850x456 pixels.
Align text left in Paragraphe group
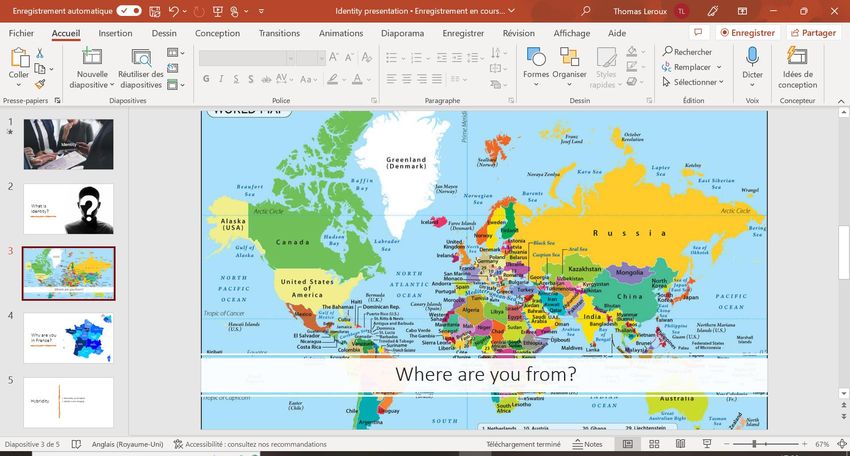coord(391,79)
